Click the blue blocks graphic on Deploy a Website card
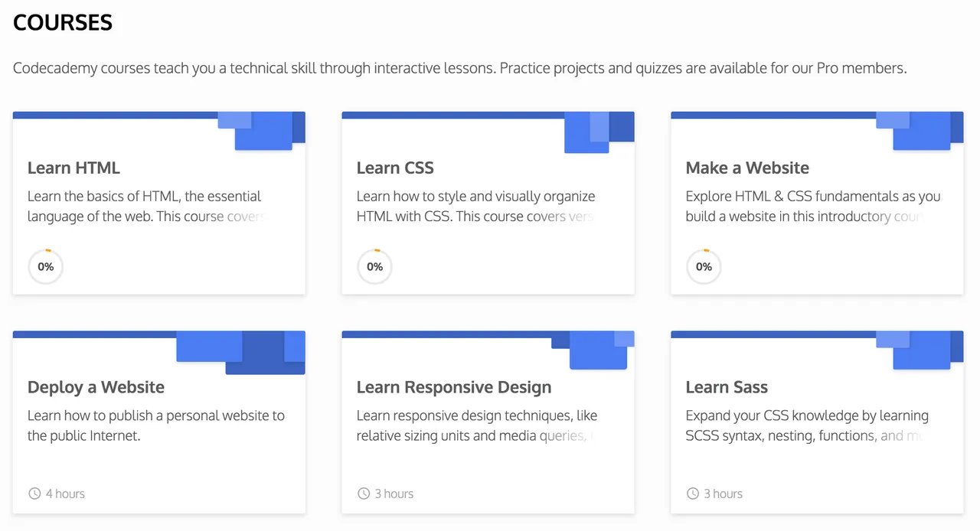 click(x=241, y=353)
